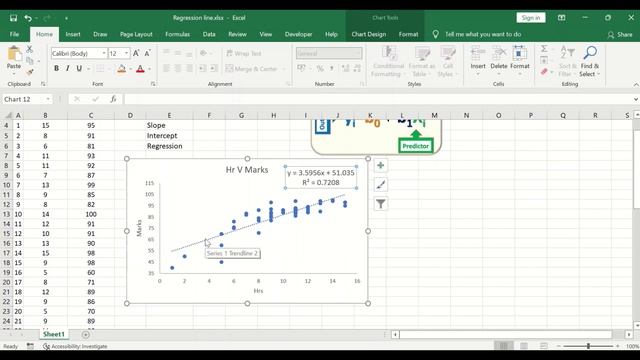Open the Paste options arrow
This screenshot has height=360, width=640.
click(14, 74)
